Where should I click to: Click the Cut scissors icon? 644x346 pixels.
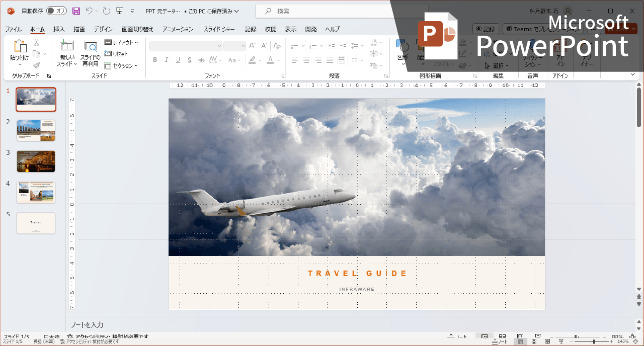click(x=37, y=43)
